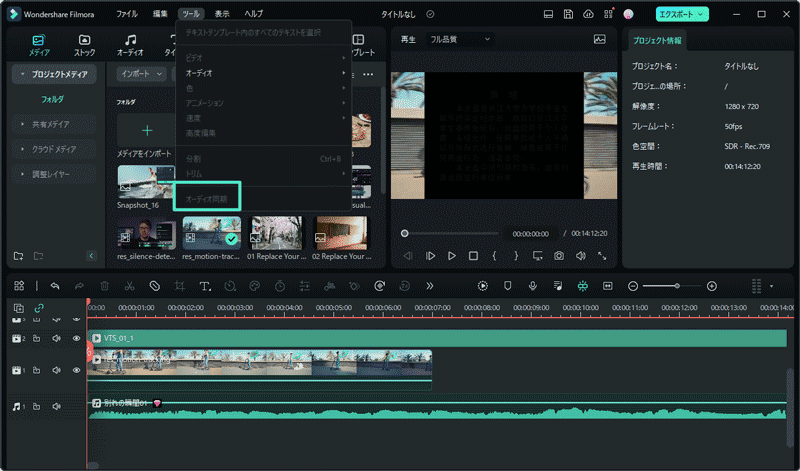Select the res_motion-trac... media thumbnail

tap(212, 233)
